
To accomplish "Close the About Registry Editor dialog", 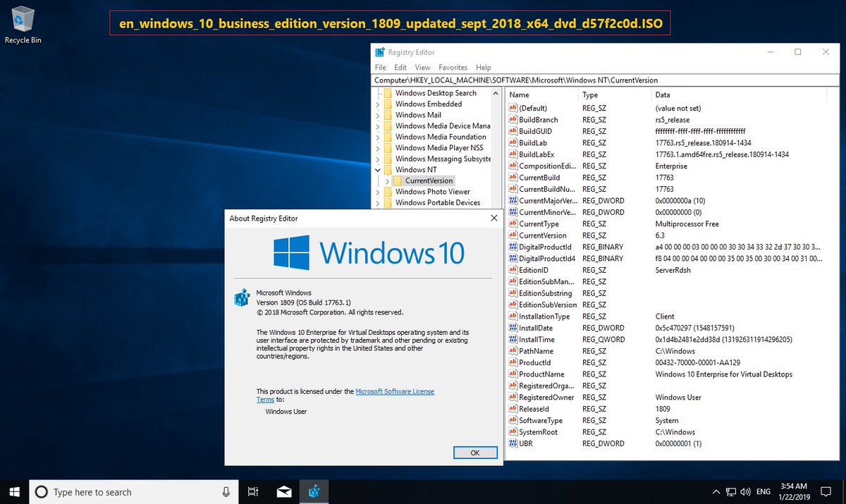I will pos(493,219).
